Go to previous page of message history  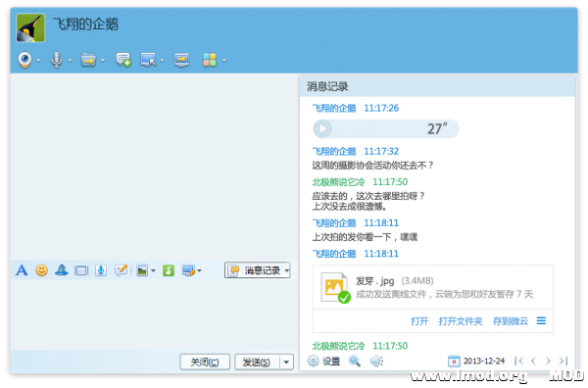(533, 361)
